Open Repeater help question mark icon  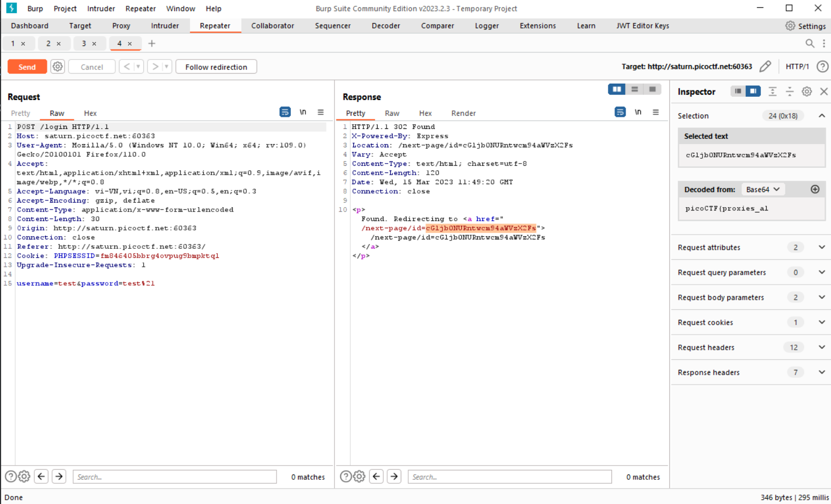click(x=822, y=66)
